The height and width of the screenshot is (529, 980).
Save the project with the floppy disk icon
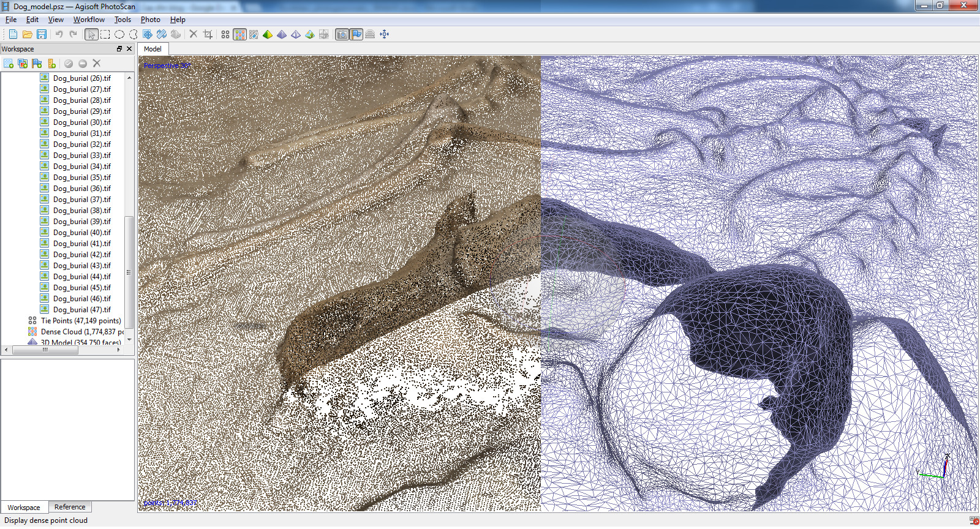tap(42, 34)
